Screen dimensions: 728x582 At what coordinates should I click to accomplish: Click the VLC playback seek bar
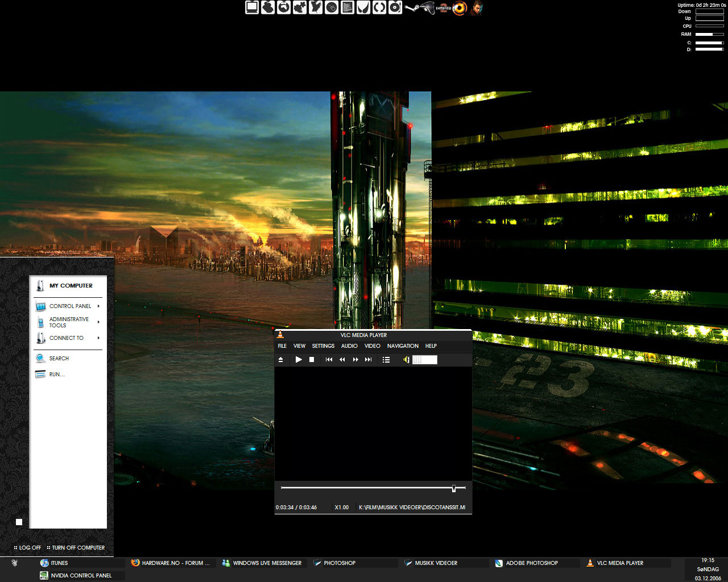373,488
